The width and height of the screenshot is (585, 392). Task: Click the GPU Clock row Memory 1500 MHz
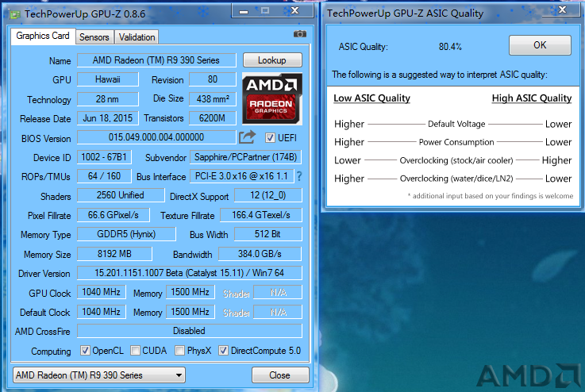pos(191,292)
